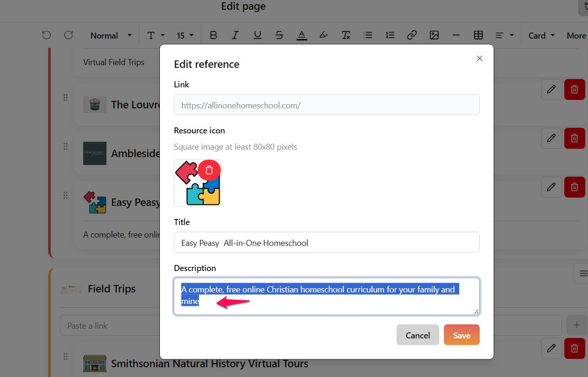
Task: Delete the puzzle resource icon
Action: tap(209, 170)
